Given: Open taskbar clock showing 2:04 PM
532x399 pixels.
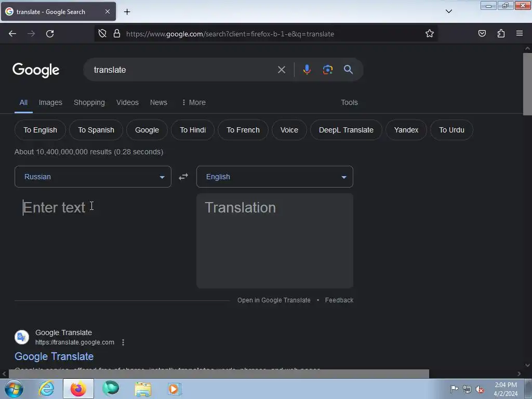Looking at the screenshot, I should pyautogui.click(x=506, y=389).
